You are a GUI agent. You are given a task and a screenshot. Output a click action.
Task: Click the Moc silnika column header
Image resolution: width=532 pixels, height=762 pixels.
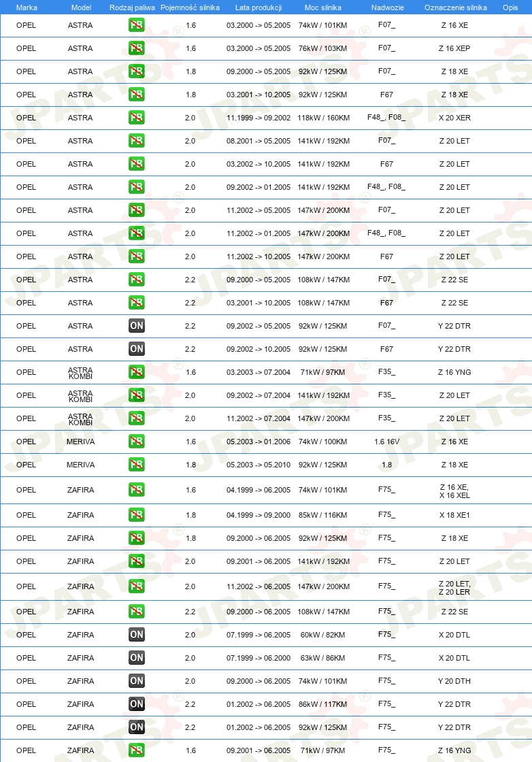point(322,7)
